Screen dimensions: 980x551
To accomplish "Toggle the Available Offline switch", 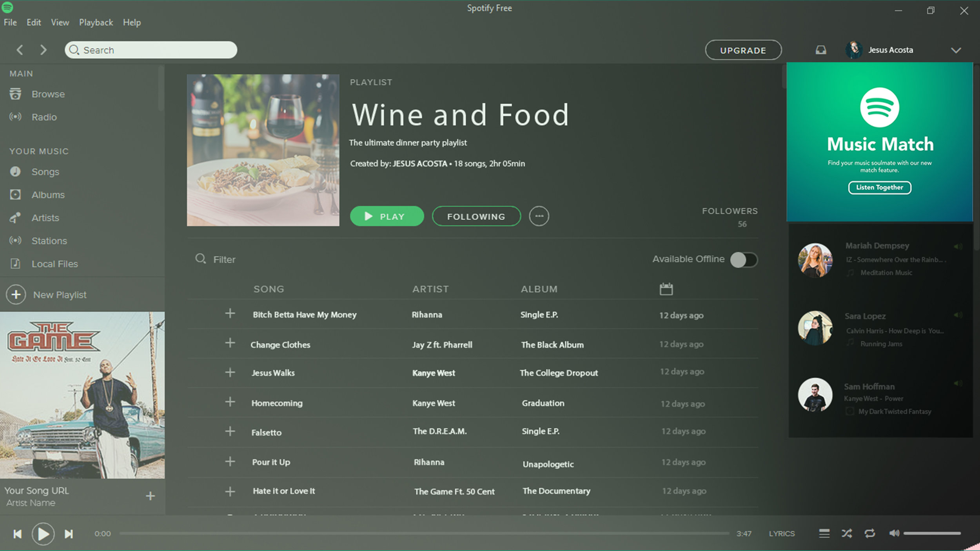I will (x=744, y=260).
